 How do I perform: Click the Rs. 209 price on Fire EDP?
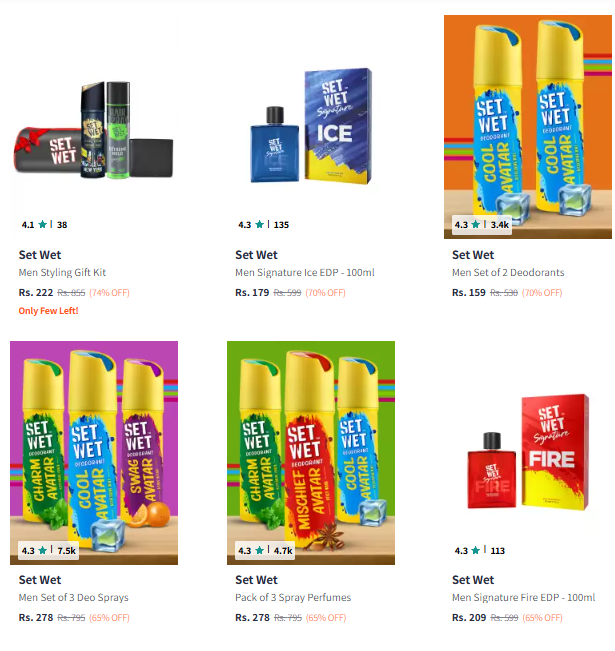click(x=469, y=617)
